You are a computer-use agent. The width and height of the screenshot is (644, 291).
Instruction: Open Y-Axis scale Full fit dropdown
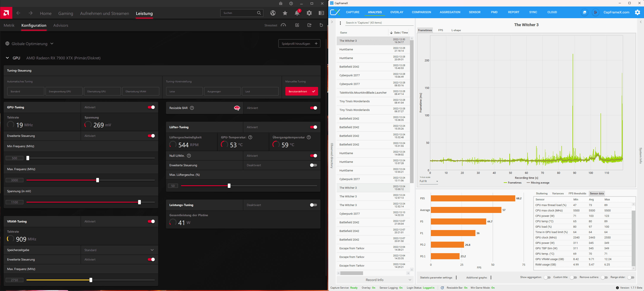pyautogui.click(x=429, y=181)
